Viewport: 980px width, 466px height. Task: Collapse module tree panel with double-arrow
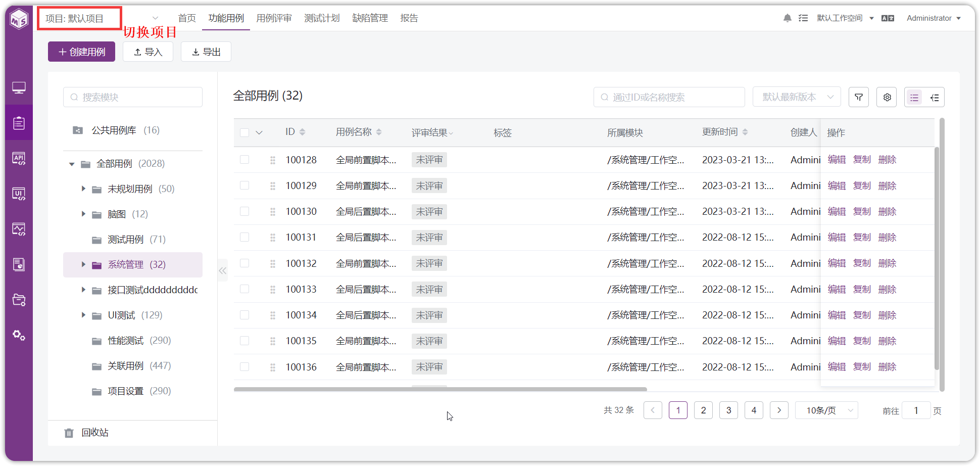tap(222, 271)
